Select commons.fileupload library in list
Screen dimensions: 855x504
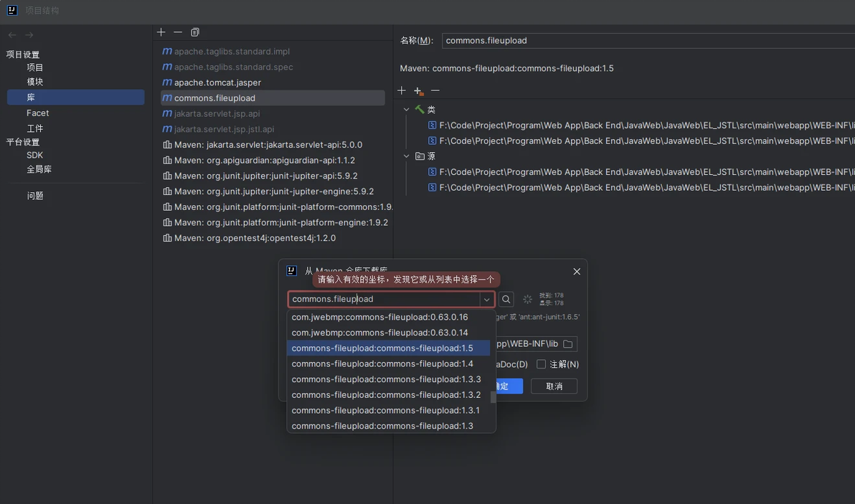click(273, 98)
